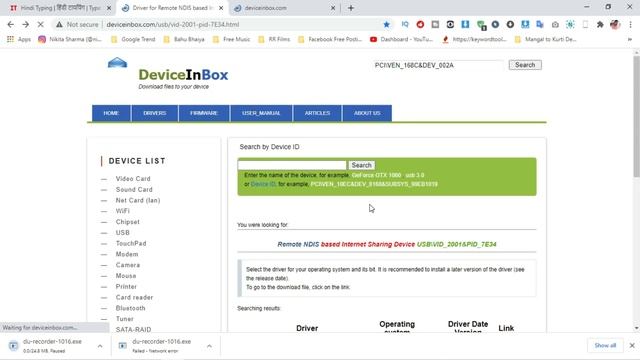This screenshot has height=360, width=640.
Task: Close the downloads bar
Action: pyautogui.click(x=632, y=345)
